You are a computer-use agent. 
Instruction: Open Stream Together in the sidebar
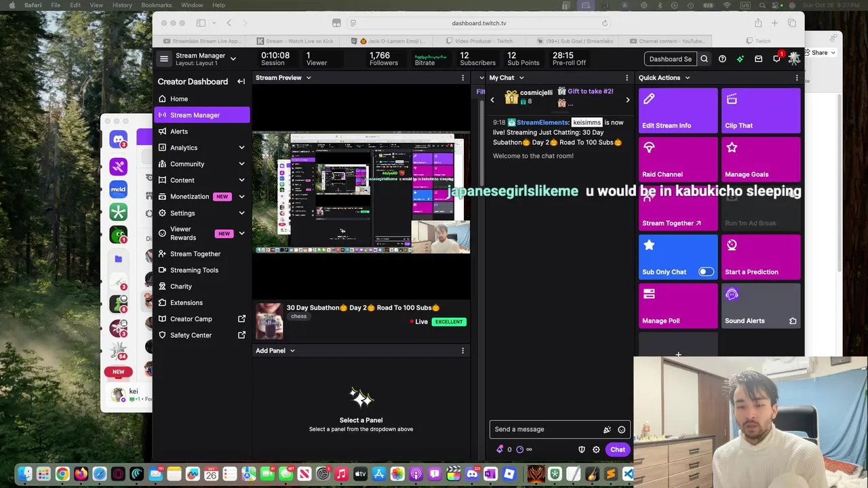coord(202,253)
